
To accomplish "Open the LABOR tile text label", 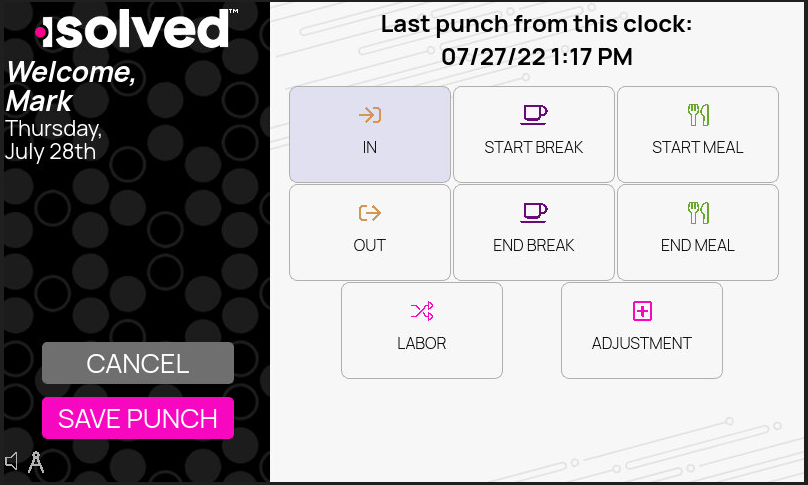I will pos(422,343).
